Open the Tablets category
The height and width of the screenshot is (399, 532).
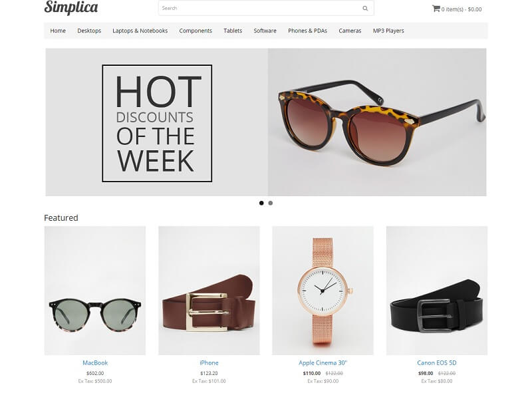coord(233,31)
